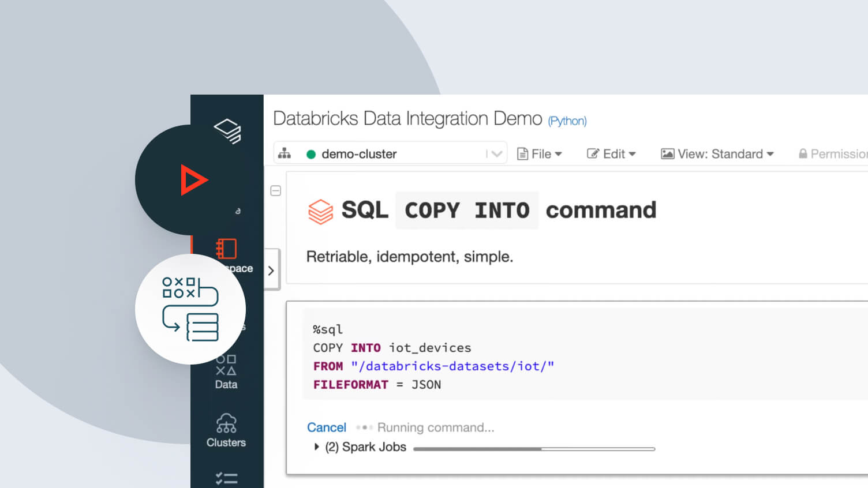This screenshot has height=488, width=868.
Task: Click the cluster hierarchy icon beside demo-cluster
Action: point(285,153)
